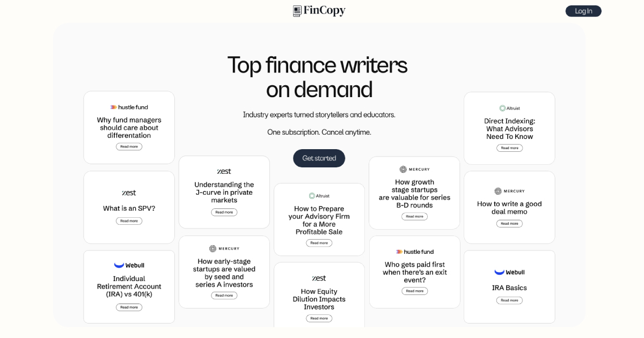Click the FinCopy newspaper logo in the header
644x338 pixels.
[x=296, y=11]
